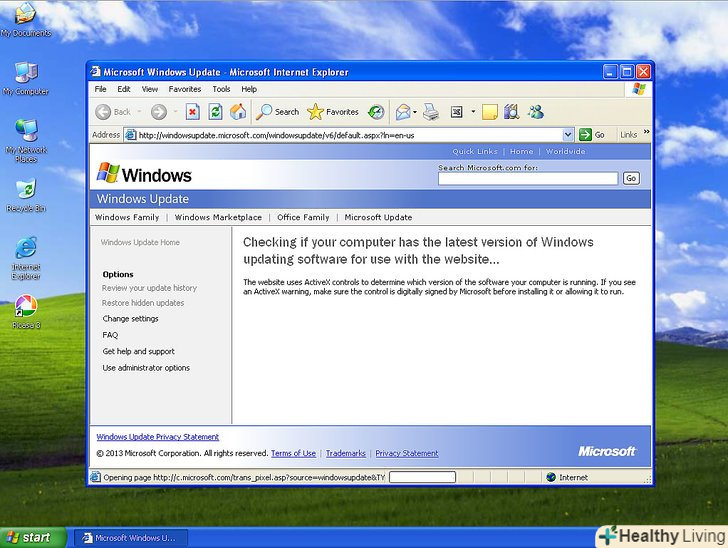Open the Windows Start button
Screen dimensions: 728x548
(x=32, y=537)
